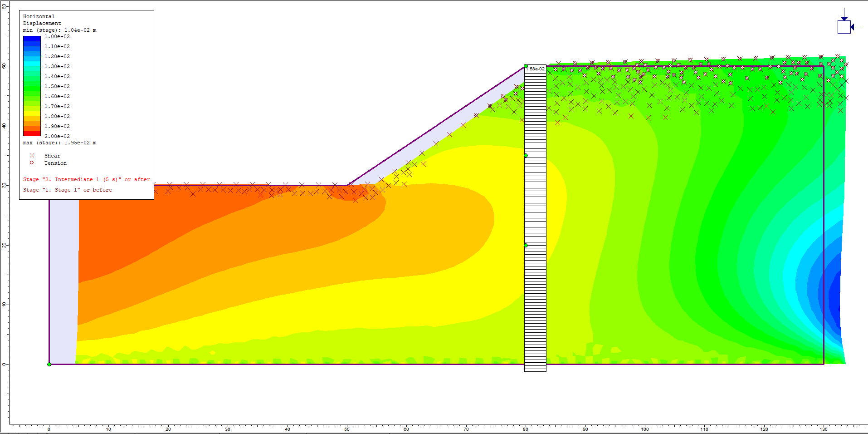Click the 1.58e-02 query value label
This screenshot has width=868, height=434.
pos(537,69)
